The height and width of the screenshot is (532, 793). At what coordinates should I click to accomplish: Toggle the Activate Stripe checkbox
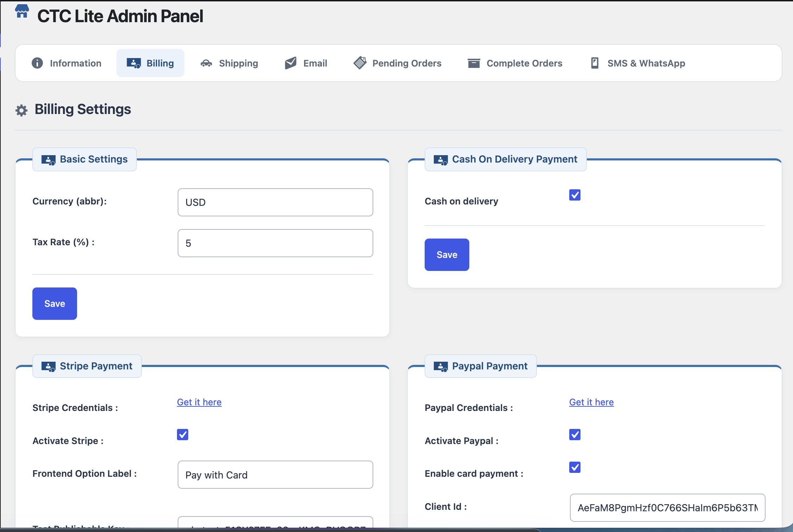coord(183,435)
